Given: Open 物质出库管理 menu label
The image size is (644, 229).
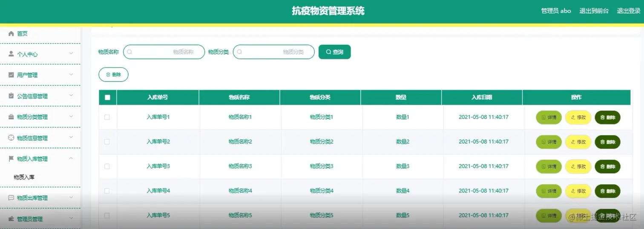Looking at the screenshot, I should tap(32, 198).
